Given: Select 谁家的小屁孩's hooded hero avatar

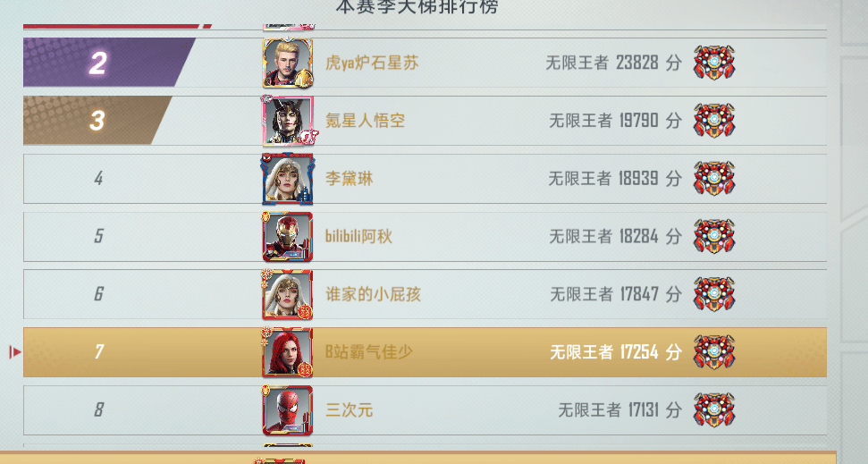Looking at the screenshot, I should click(x=288, y=294).
